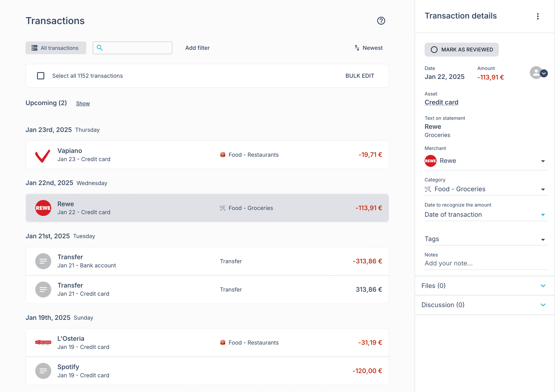
Task: Toggle Mark as reviewed circle
Action: [x=434, y=50]
